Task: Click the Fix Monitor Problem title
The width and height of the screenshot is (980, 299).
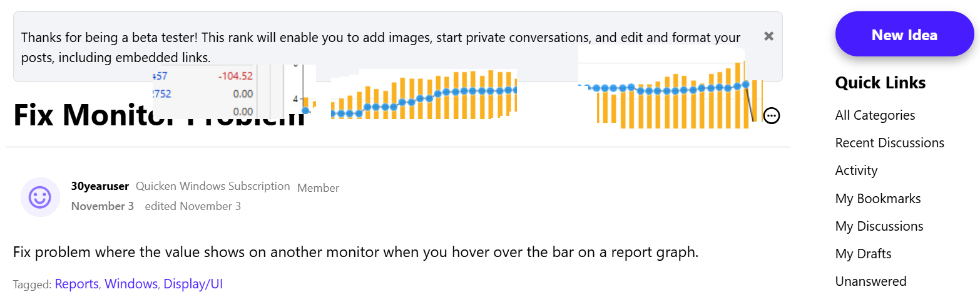Action: pos(159,115)
